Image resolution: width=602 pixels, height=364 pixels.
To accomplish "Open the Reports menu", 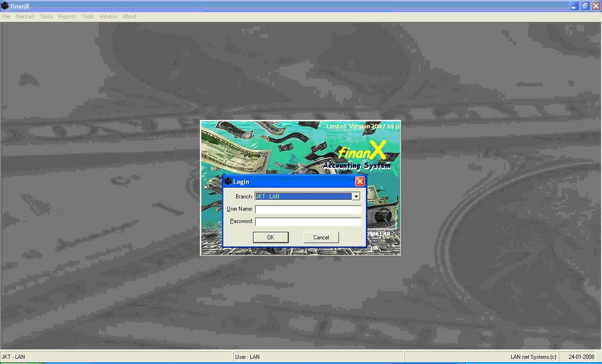I will coord(67,16).
